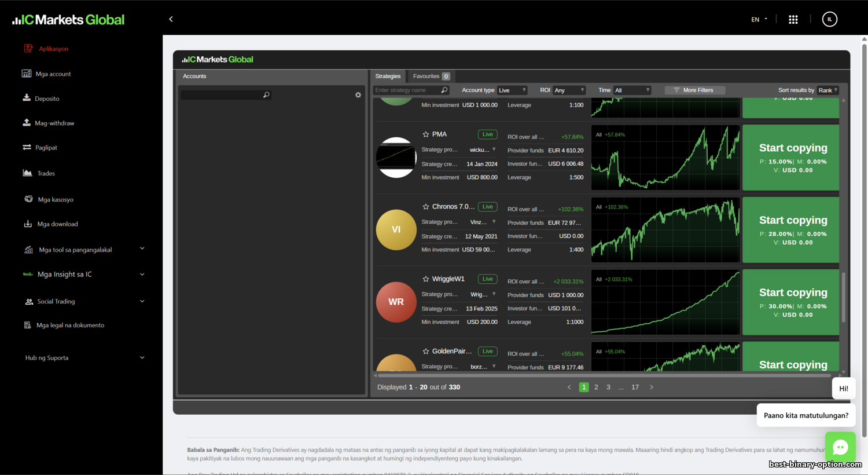
Task: Open the Account type dropdown
Action: pyautogui.click(x=512, y=90)
